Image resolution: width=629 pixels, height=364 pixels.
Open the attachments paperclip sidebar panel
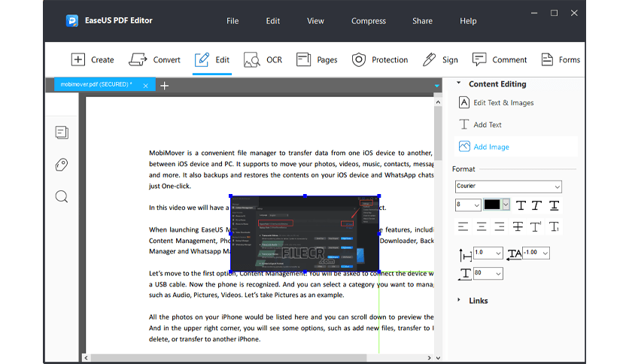pyautogui.click(x=62, y=165)
